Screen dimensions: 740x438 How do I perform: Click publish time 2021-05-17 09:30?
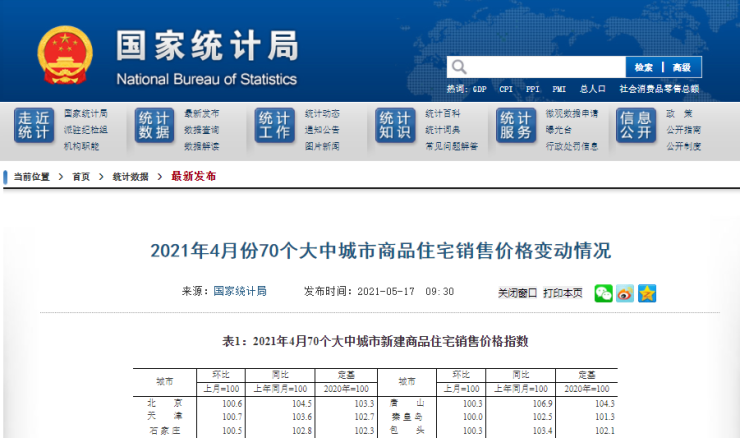405,292
